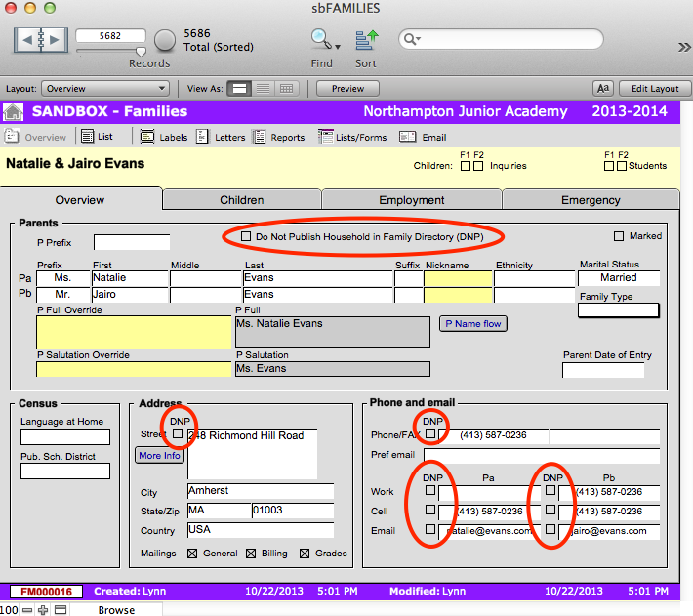
Task: Toggle the Marked checkbox
Action: point(619,236)
